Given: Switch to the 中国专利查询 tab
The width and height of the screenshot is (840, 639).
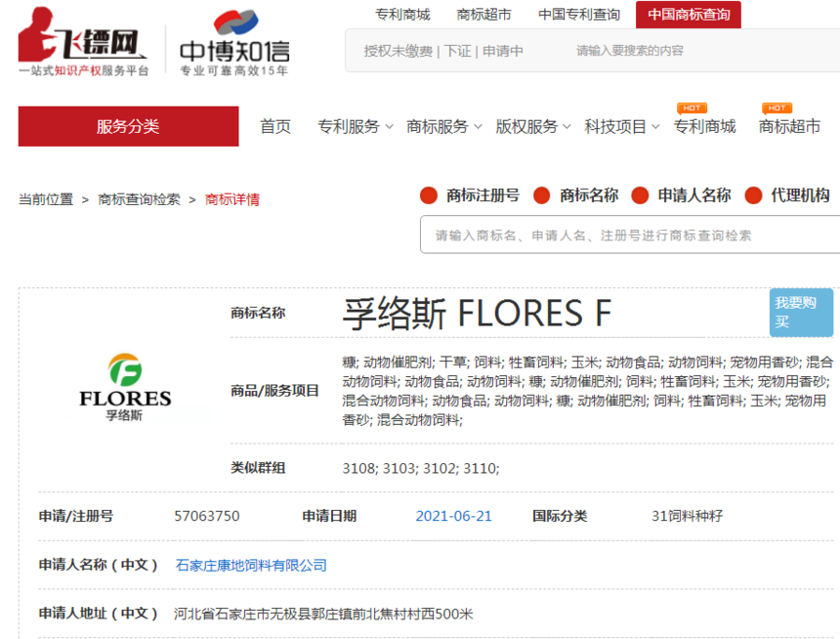Looking at the screenshot, I should [579, 15].
